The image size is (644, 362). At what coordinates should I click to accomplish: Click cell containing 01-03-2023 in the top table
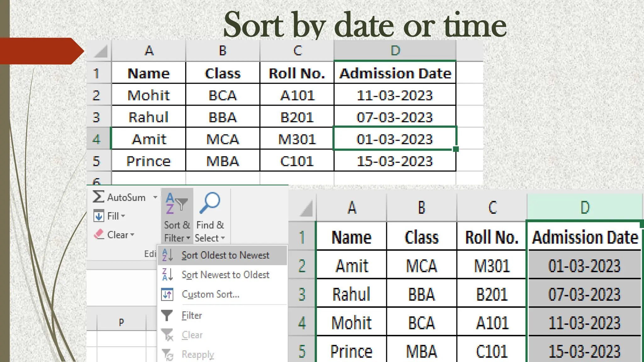[395, 139]
